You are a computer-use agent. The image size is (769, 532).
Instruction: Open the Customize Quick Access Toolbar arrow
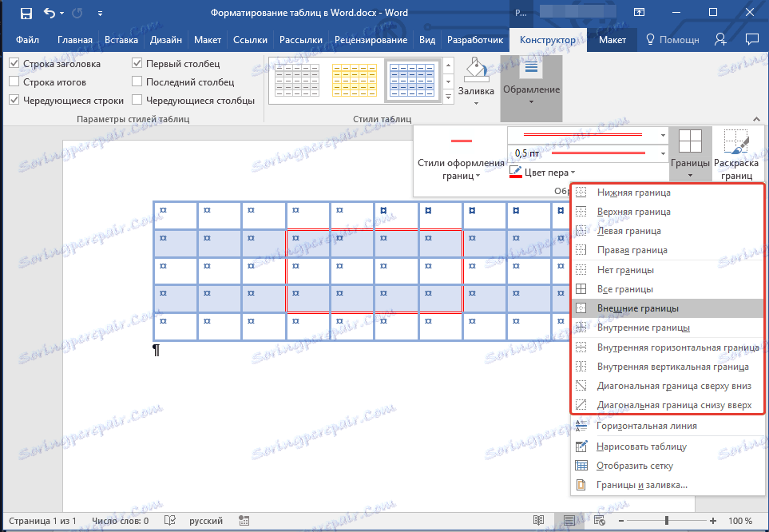[100, 14]
